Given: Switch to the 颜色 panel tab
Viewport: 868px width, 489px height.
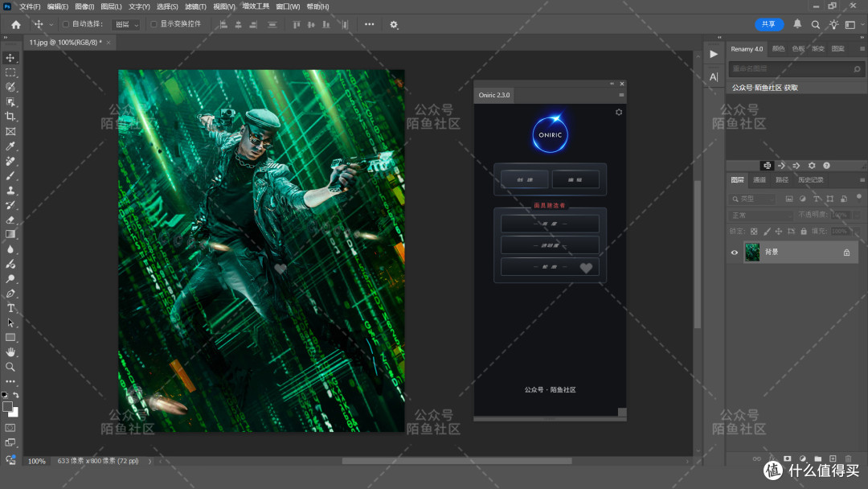Looking at the screenshot, I should 778,49.
